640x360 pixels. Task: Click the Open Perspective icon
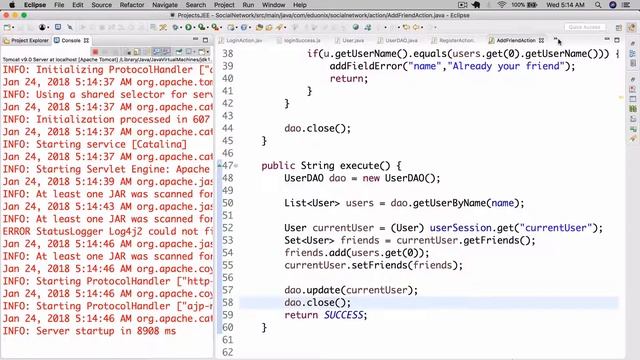[619, 28]
